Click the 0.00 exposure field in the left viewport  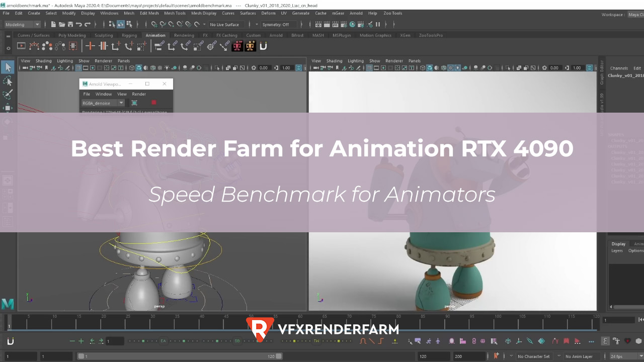(264, 68)
